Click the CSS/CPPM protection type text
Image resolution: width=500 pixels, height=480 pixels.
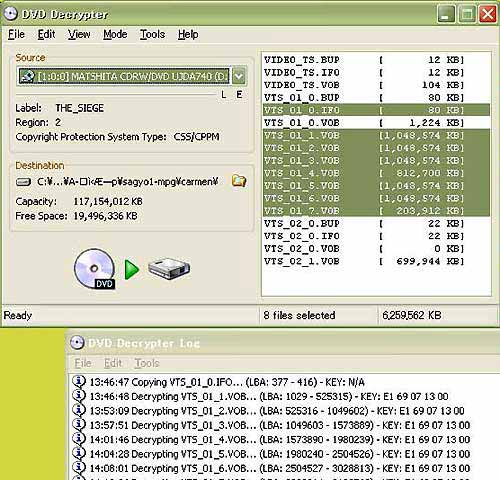(196, 137)
